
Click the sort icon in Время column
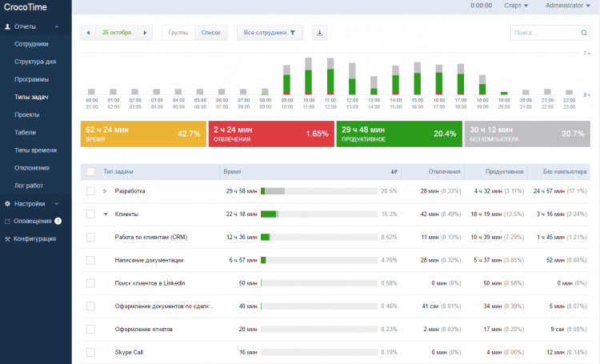tap(394, 171)
